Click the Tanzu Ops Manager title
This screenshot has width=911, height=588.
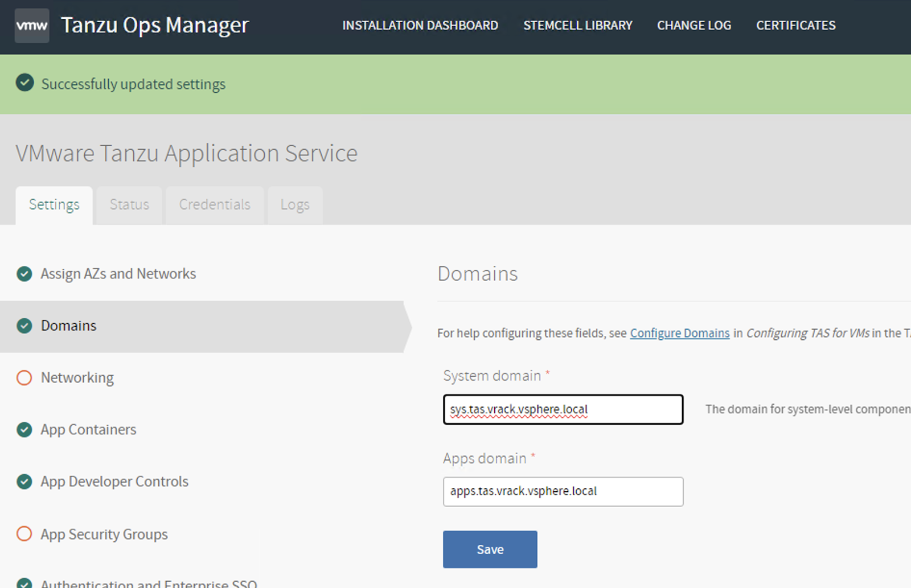[x=155, y=25]
